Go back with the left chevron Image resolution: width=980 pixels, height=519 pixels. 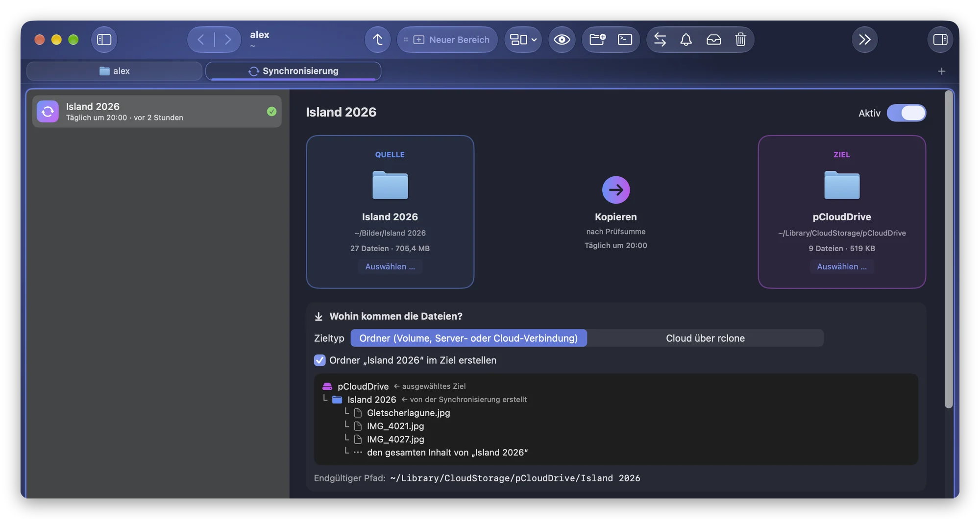tap(201, 40)
